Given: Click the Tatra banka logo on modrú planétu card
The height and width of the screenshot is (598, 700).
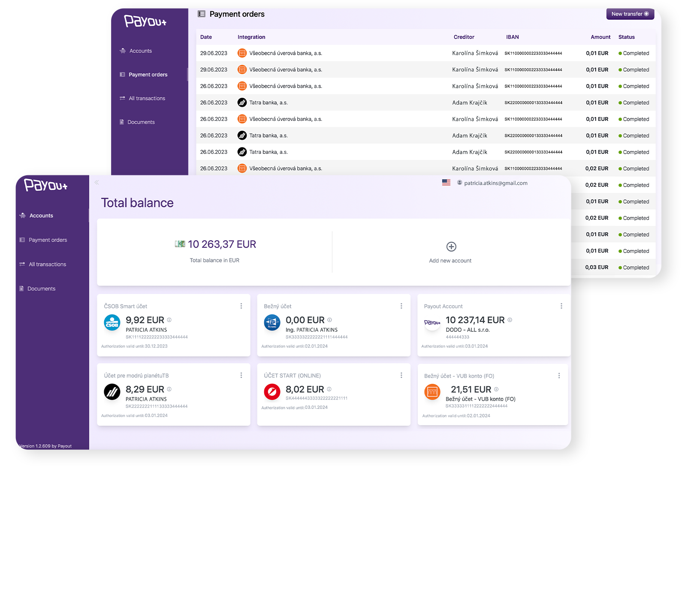Looking at the screenshot, I should tap(112, 392).
